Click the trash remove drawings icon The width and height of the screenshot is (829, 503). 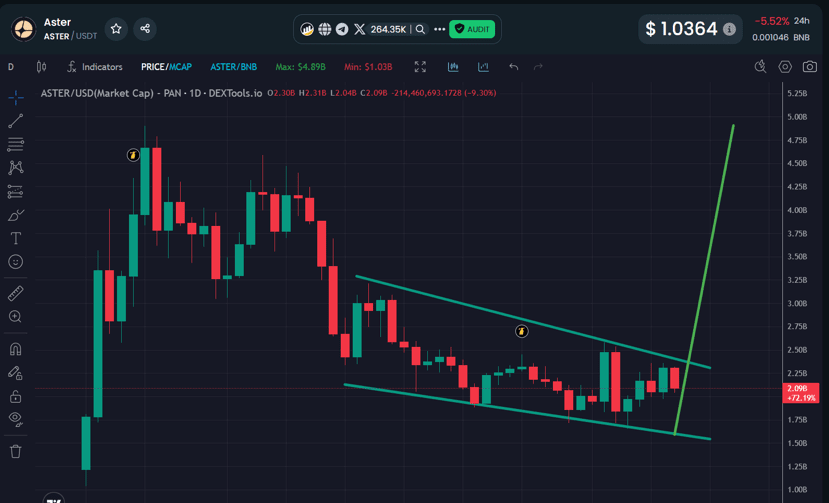click(16, 451)
